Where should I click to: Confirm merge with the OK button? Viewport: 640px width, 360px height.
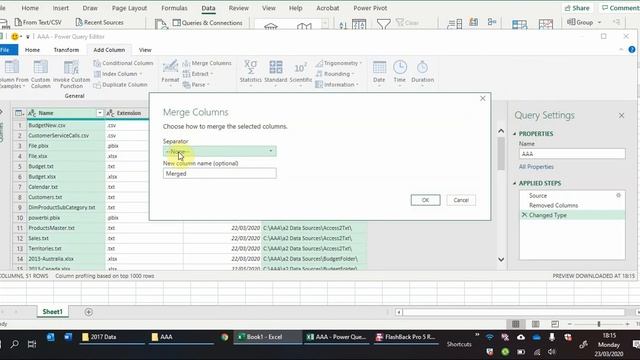425,200
